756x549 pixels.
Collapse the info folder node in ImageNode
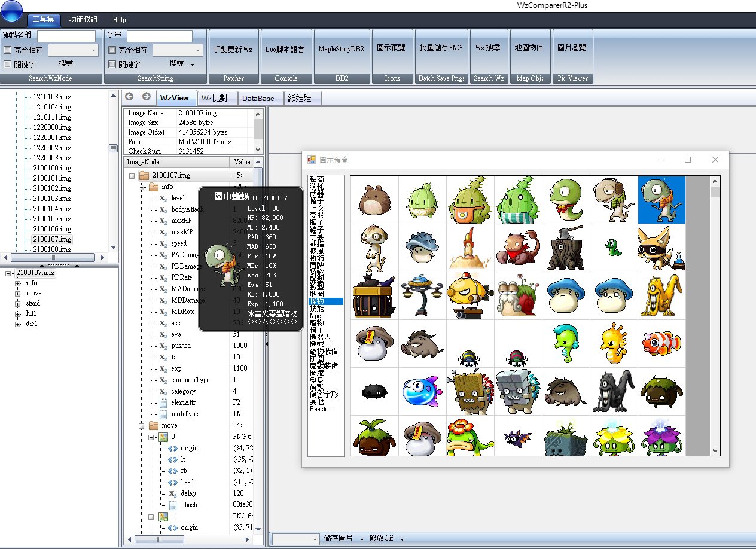coord(142,187)
